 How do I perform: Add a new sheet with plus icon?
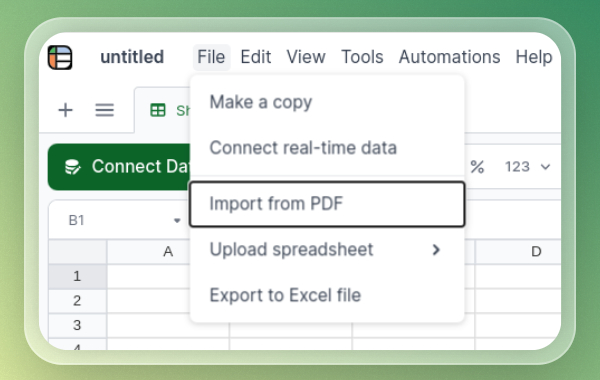[65, 110]
